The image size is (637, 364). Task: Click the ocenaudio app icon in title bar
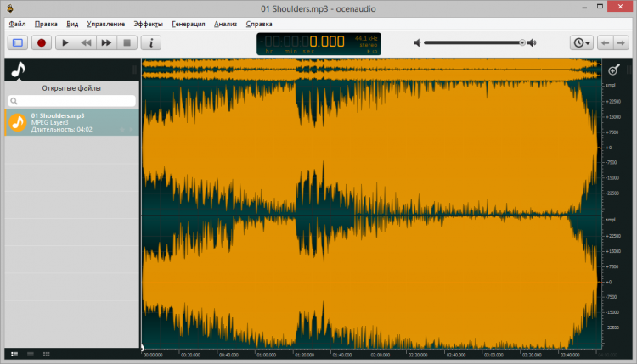coord(9,8)
